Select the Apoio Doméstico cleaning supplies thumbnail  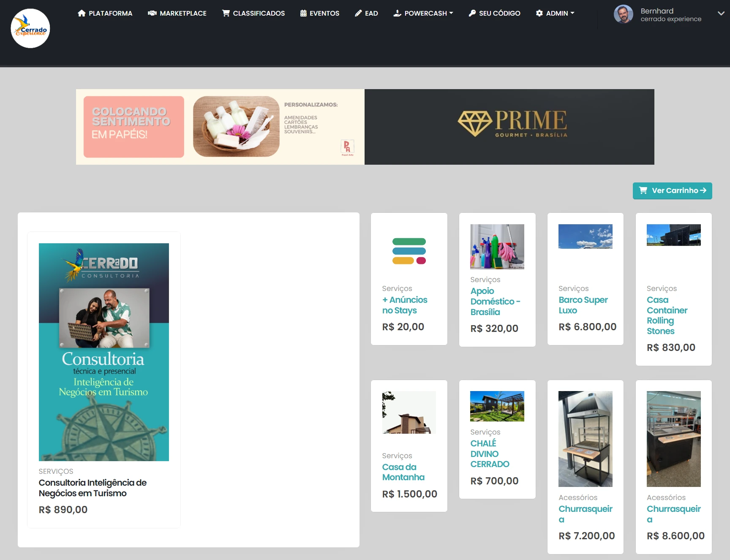(x=497, y=247)
